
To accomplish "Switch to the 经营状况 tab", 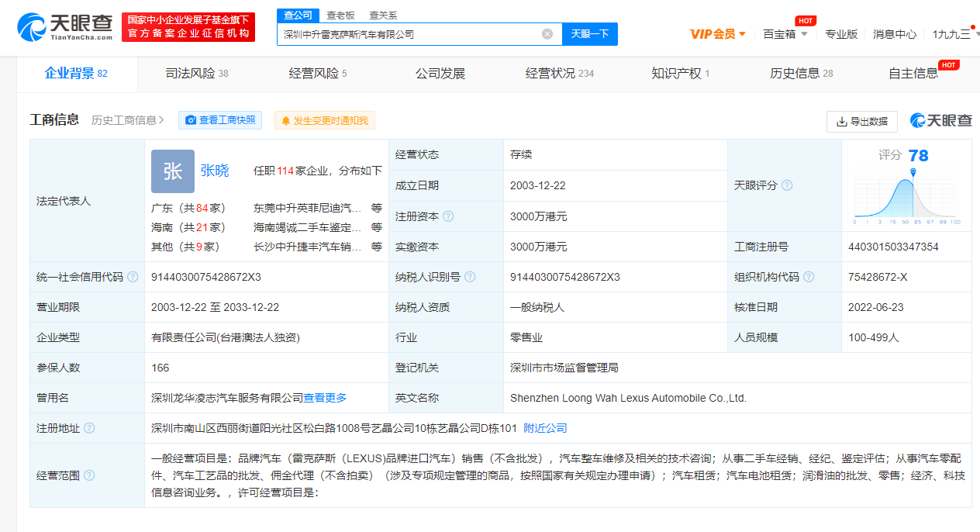I will pos(559,74).
